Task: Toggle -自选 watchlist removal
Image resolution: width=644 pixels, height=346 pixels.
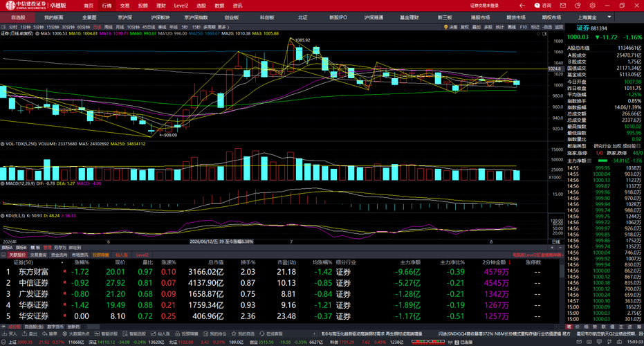Action: point(547,27)
